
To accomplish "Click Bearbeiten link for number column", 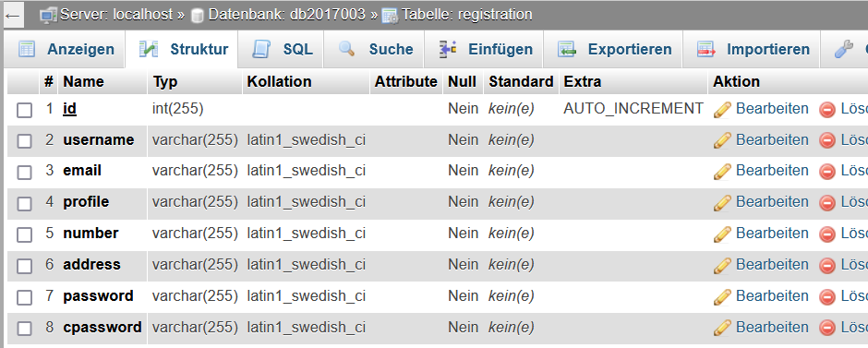I will 772,234.
